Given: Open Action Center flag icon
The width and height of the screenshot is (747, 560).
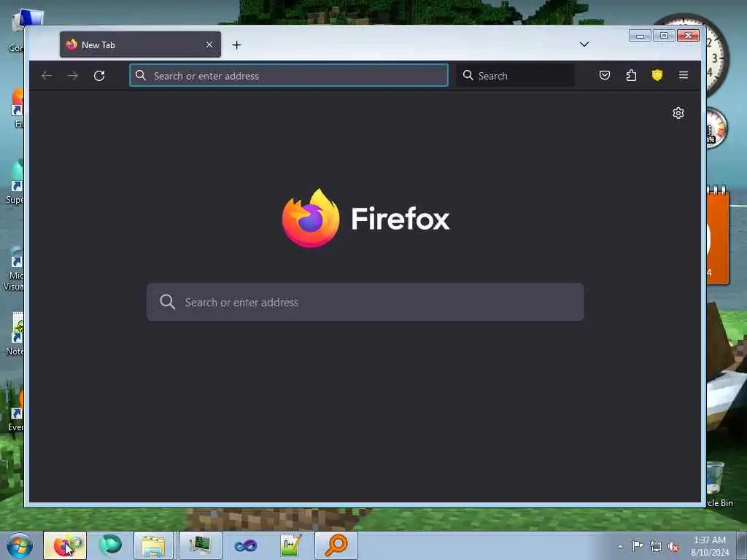Looking at the screenshot, I should [638, 546].
